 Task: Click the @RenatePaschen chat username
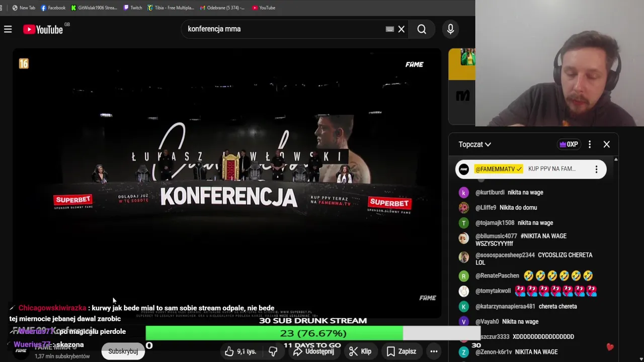pos(497,276)
